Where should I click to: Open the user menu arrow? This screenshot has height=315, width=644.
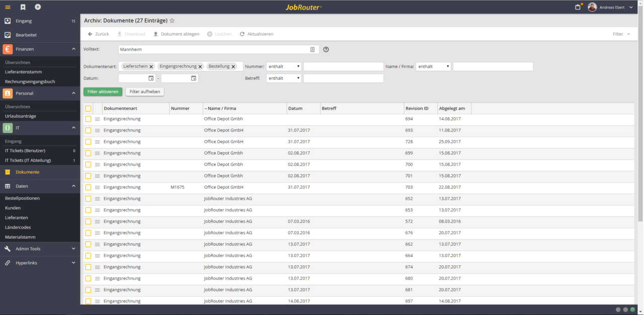pos(631,8)
